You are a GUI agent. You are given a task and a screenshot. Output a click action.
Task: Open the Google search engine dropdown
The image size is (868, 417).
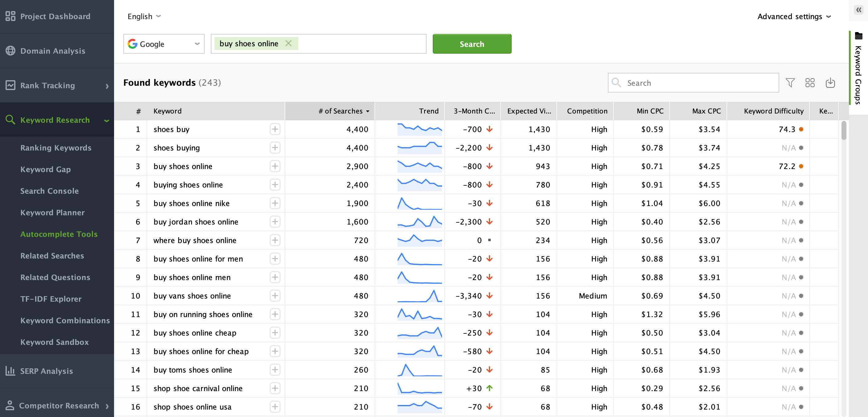pos(164,44)
